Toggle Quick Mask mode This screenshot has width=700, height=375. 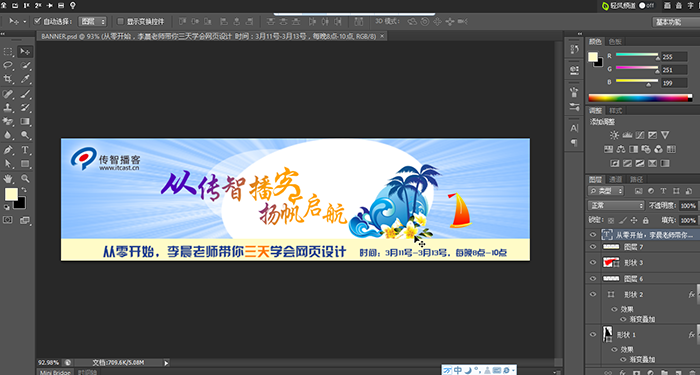tap(8, 220)
